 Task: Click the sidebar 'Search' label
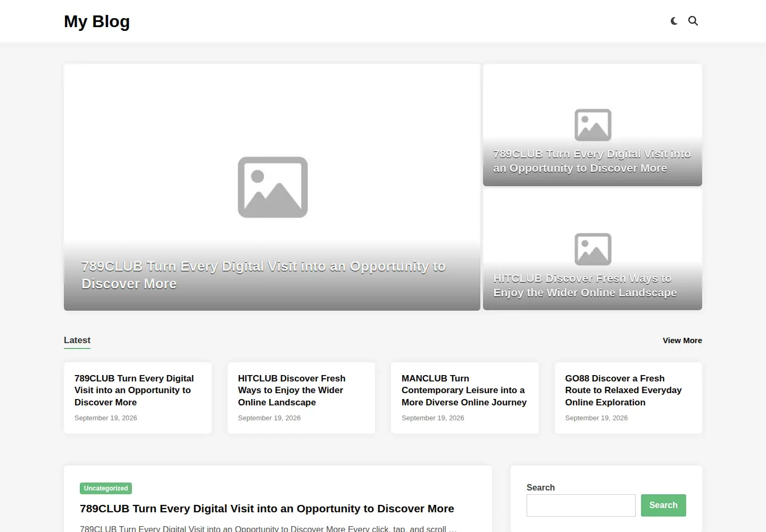[540, 487]
